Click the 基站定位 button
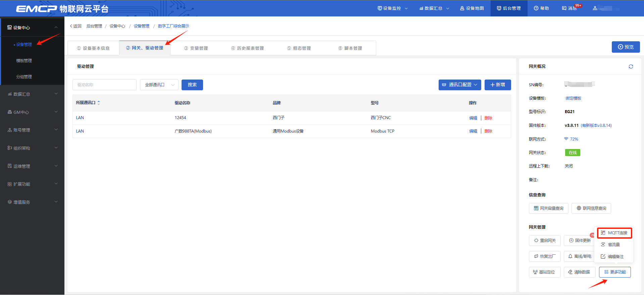Viewport: 644px width, 295px height. click(x=545, y=272)
